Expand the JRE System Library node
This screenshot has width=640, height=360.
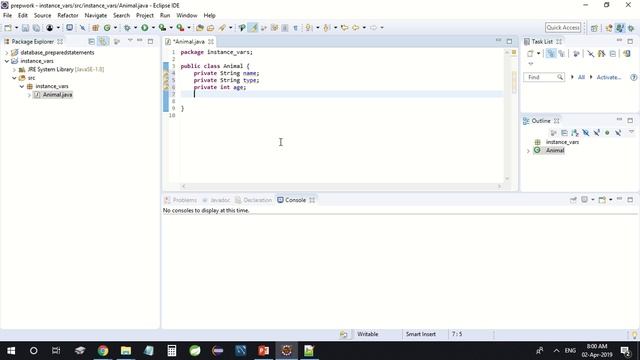point(14,70)
